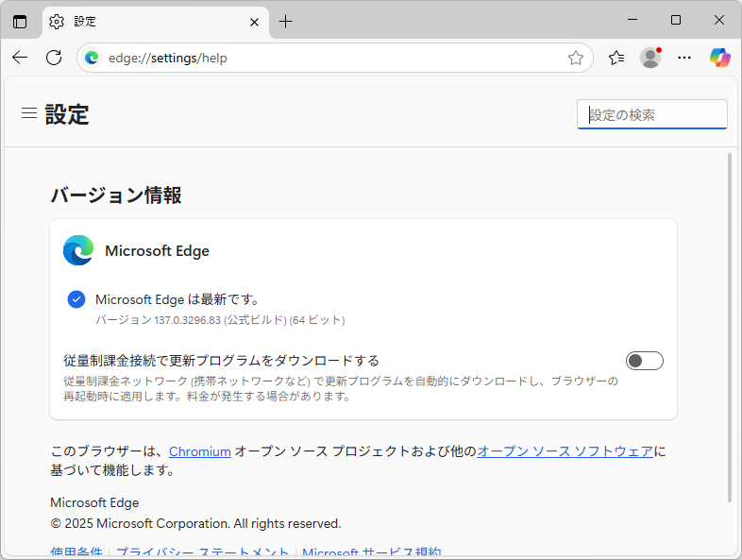Click the Microsoft Edge は最新です。 status text
The height and width of the screenshot is (560, 742).
(177, 299)
